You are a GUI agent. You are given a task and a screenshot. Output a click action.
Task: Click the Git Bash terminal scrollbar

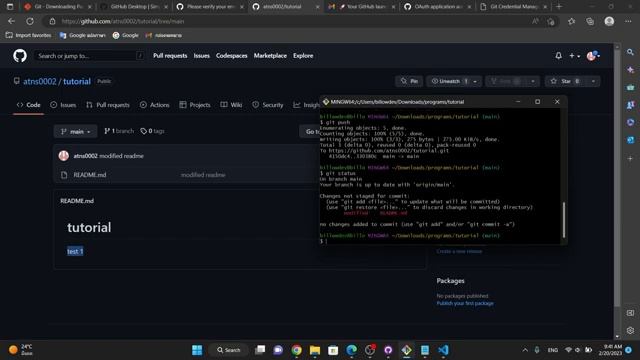click(x=564, y=220)
